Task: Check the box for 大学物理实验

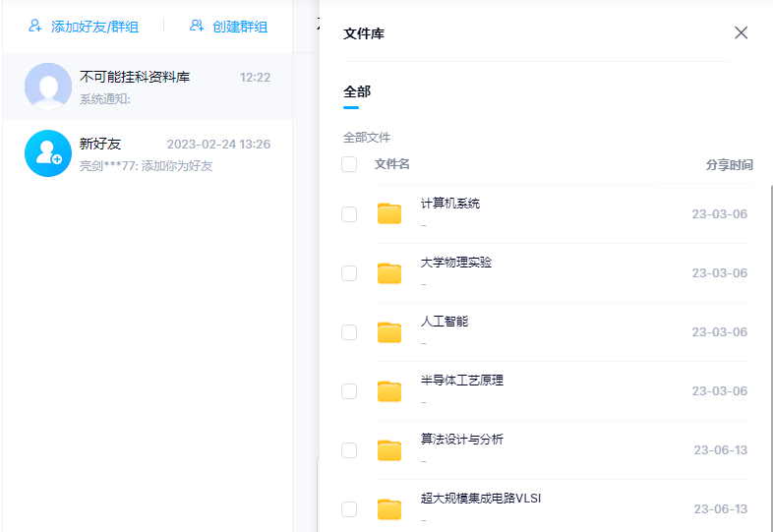Action: point(349,273)
